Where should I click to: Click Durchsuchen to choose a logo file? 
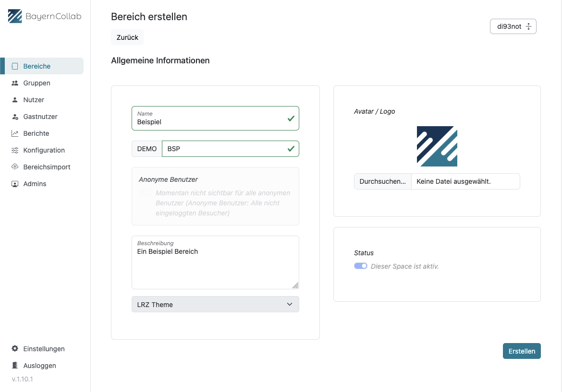click(383, 181)
